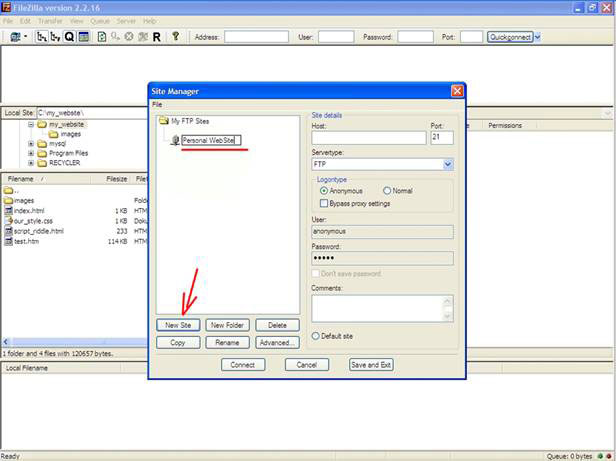Click the Site details Port field

442,138
